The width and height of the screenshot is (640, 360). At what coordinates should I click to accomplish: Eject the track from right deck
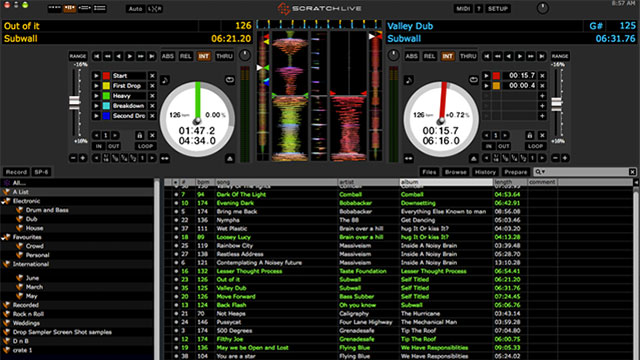[473, 158]
